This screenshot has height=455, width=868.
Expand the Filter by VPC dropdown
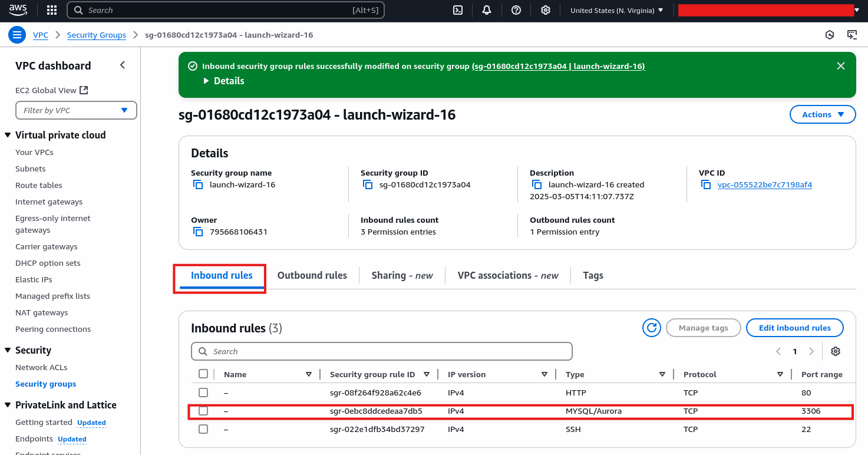76,110
